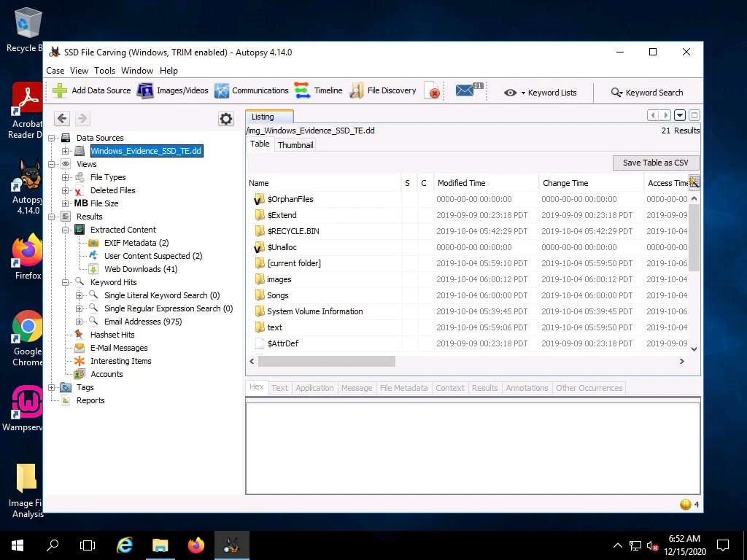
Task: Click the red-marked document toolbar icon
Action: [432, 90]
